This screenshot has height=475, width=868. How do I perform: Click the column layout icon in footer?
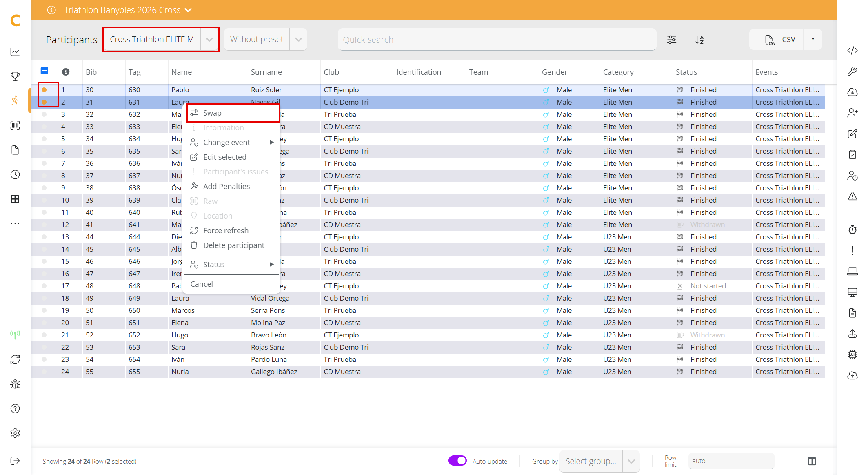coord(812,461)
